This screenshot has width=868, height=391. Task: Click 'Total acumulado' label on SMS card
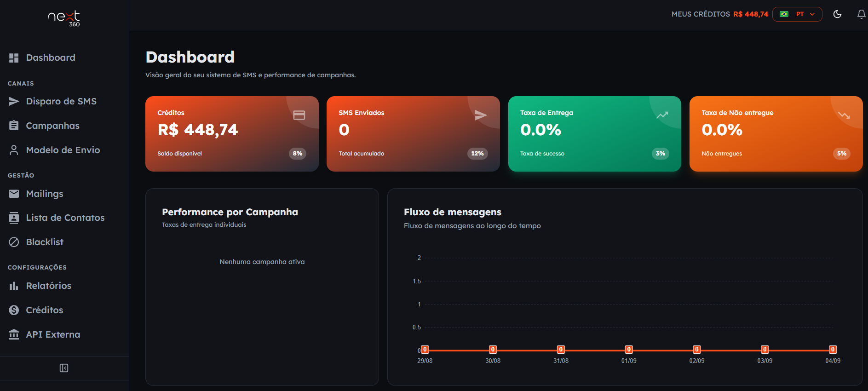pos(362,154)
